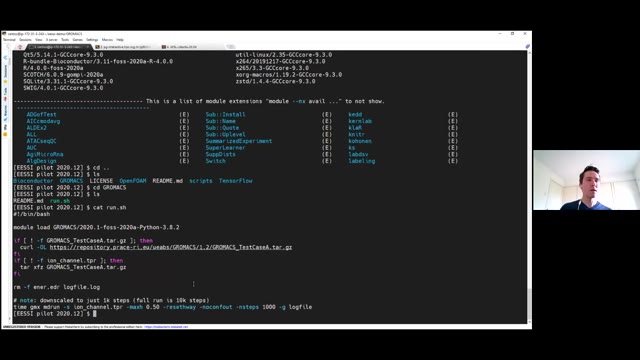Click the SummarizedExperiment module name
The height and width of the screenshot is (360, 640).
pos(239,141)
